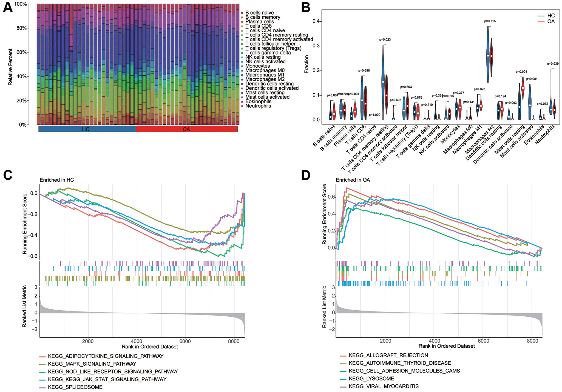Select the KEGG_LYSOSOME legend entry
This screenshot has width=562, height=392.
coord(367,379)
